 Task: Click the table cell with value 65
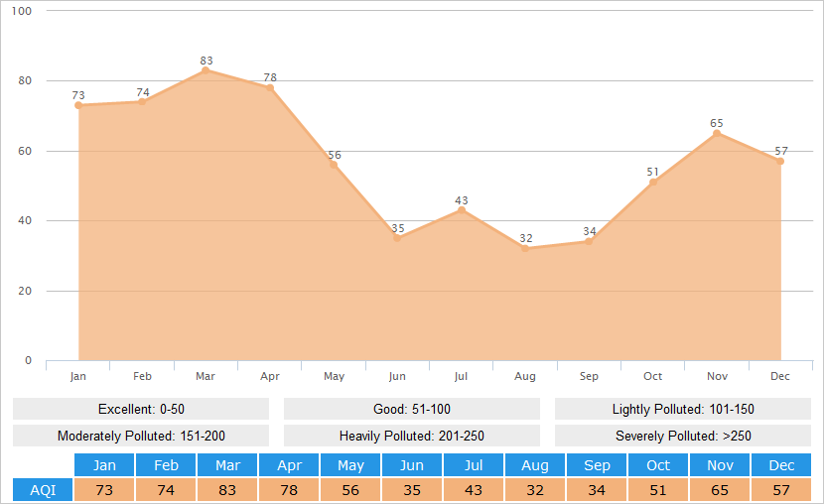(x=720, y=490)
